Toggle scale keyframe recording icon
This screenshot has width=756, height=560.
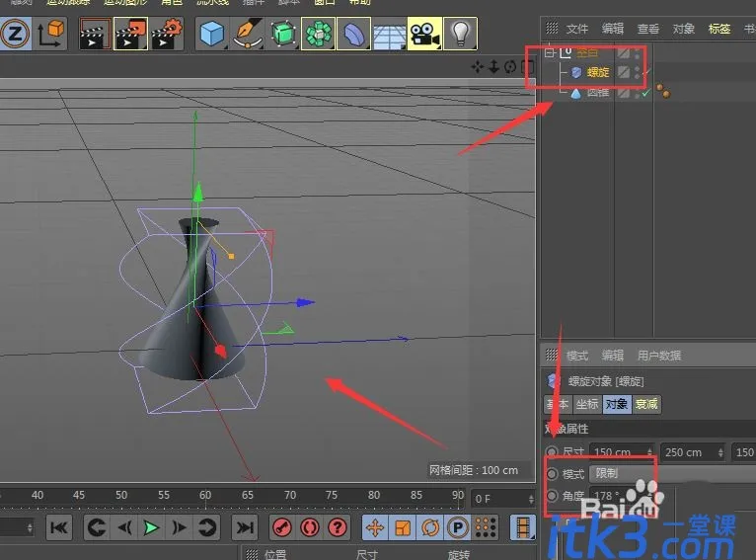[x=403, y=527]
